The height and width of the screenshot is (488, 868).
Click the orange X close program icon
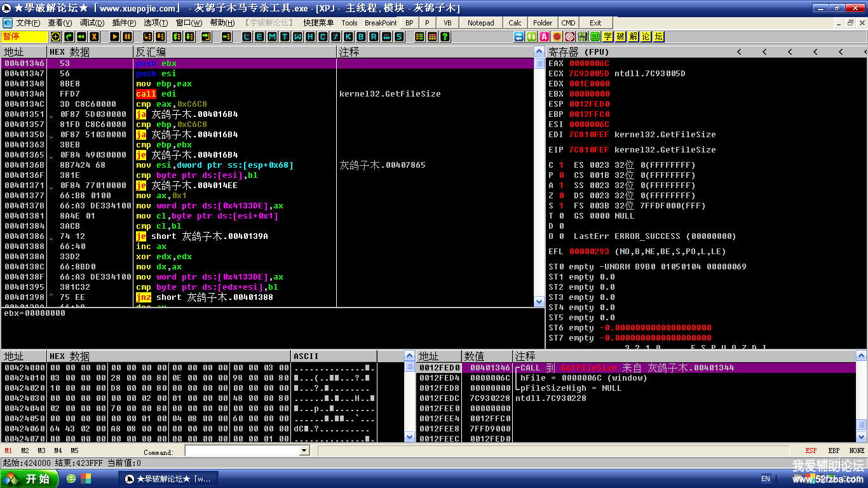(94, 37)
